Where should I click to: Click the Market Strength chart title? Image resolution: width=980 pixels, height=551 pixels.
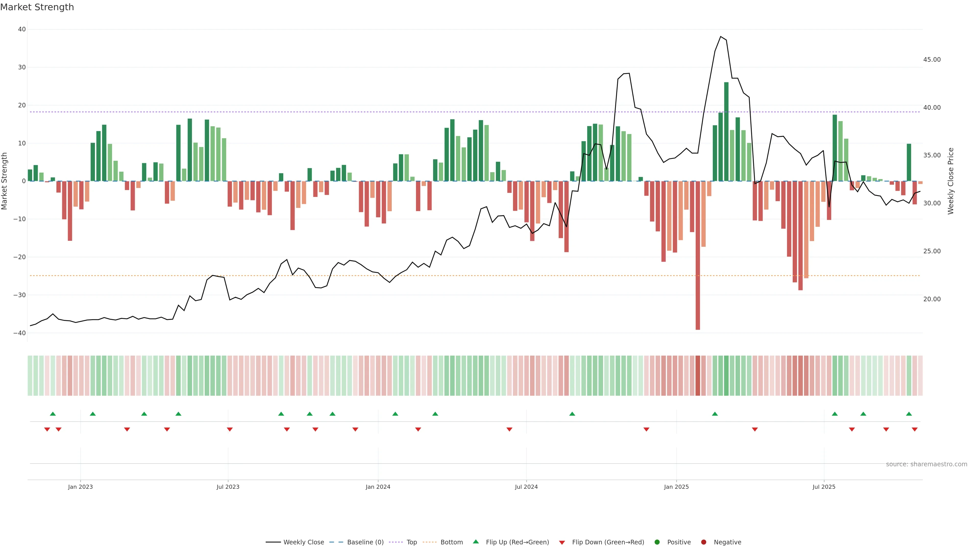[x=37, y=7]
